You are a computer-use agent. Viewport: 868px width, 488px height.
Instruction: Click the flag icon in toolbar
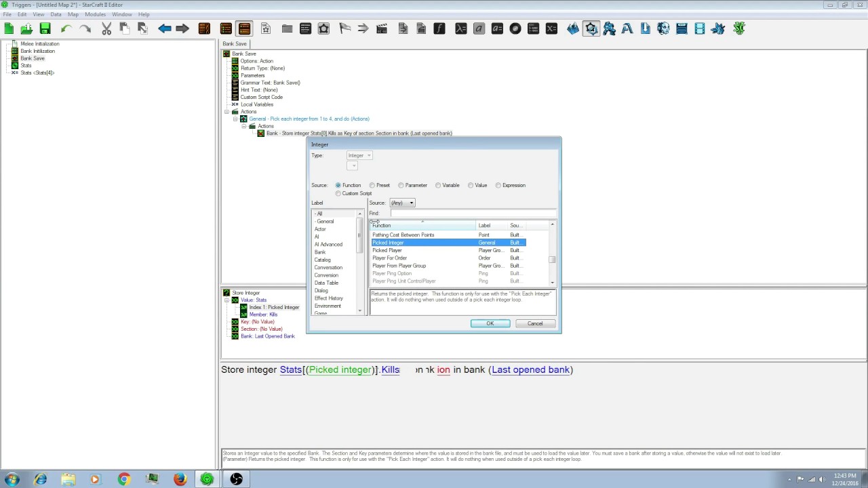[x=344, y=28]
